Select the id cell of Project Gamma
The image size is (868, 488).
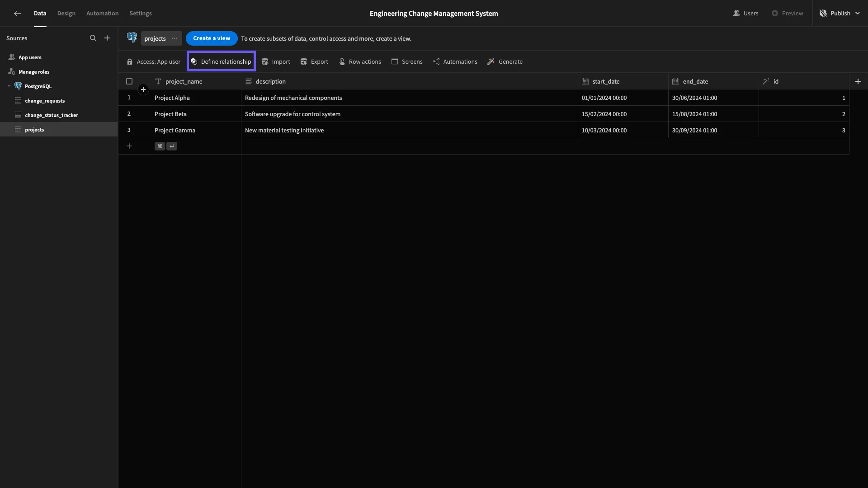(x=804, y=130)
